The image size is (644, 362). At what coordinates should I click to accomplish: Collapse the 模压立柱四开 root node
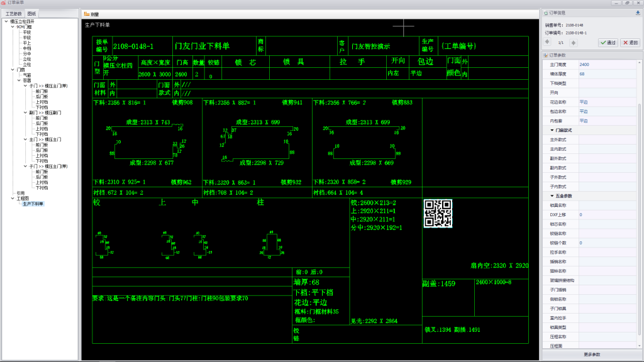[6, 21]
